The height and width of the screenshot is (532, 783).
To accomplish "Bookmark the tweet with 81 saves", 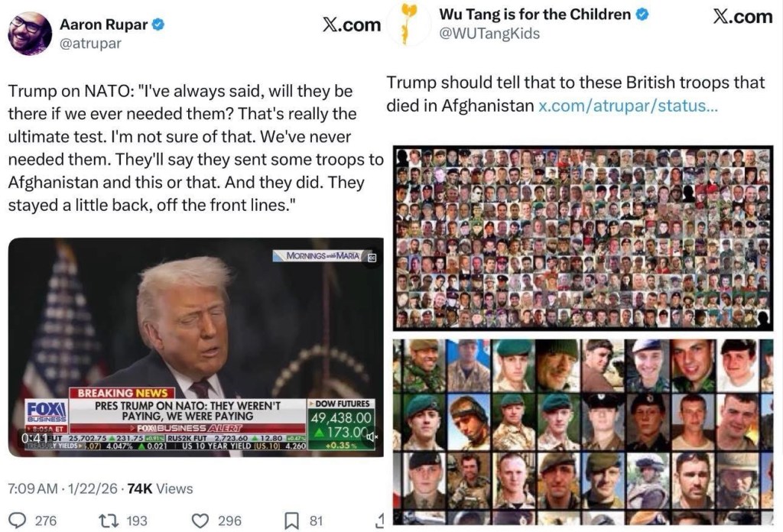I will click(x=291, y=521).
